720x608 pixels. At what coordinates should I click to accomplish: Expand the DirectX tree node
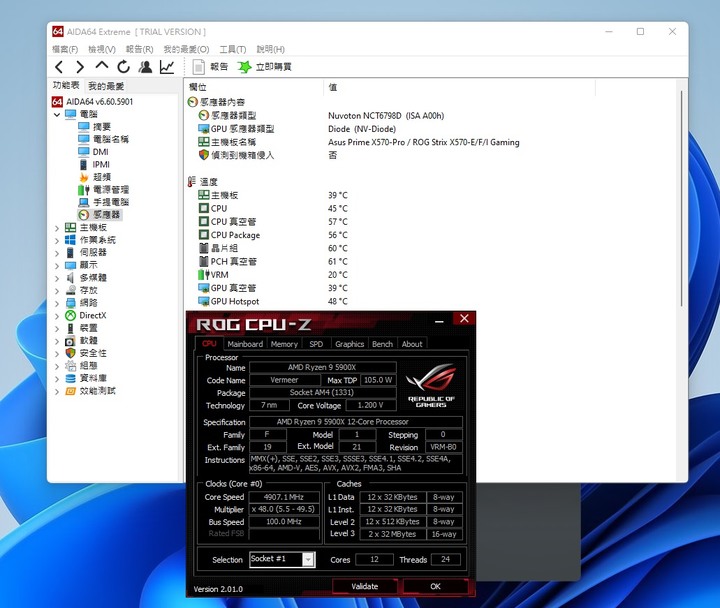pos(57,316)
